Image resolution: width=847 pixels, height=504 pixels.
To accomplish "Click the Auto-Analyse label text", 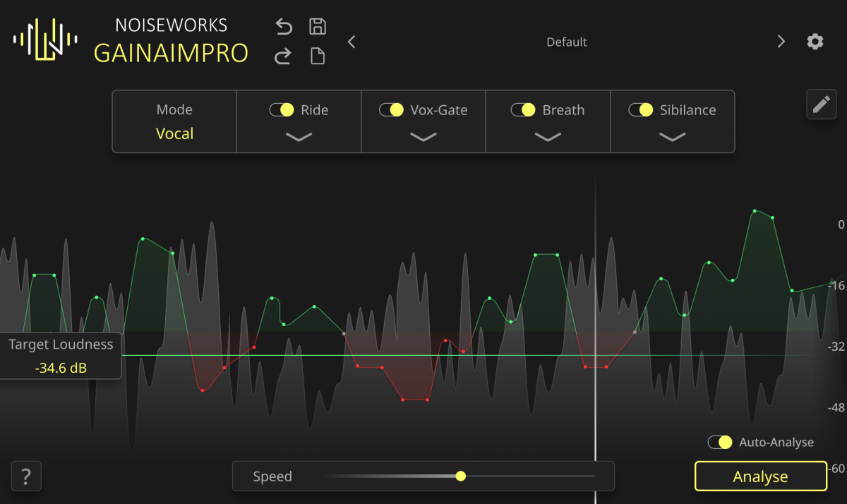I will tap(776, 443).
